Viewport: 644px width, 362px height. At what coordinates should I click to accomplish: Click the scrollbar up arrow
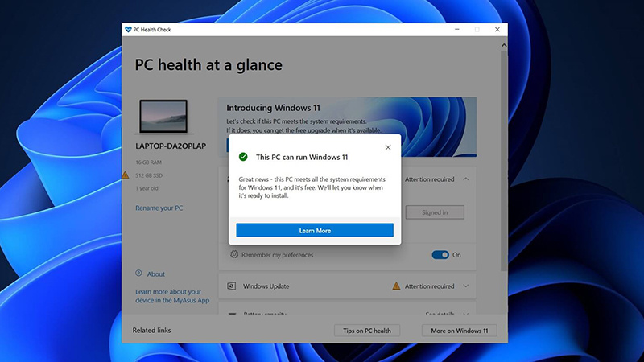[x=504, y=45]
